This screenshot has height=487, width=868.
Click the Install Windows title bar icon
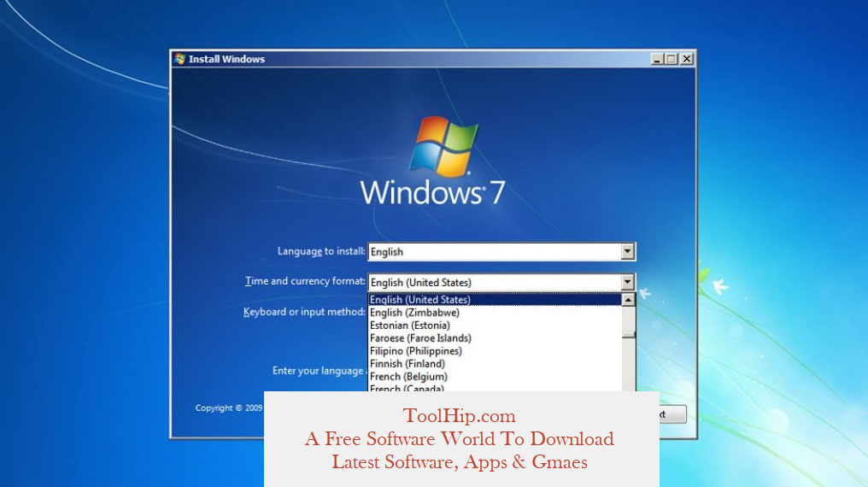[180, 59]
